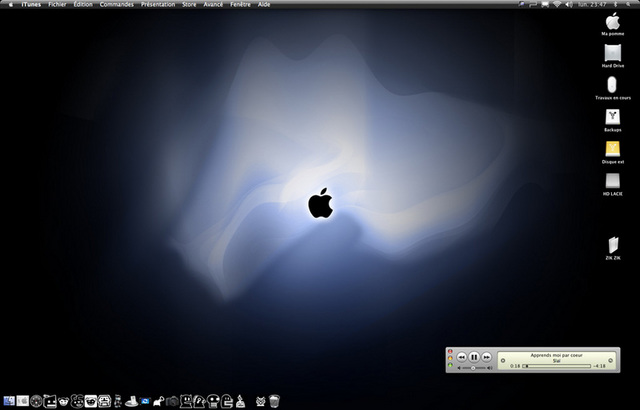
Task: Click the left round button in track display
Action: tap(503, 360)
